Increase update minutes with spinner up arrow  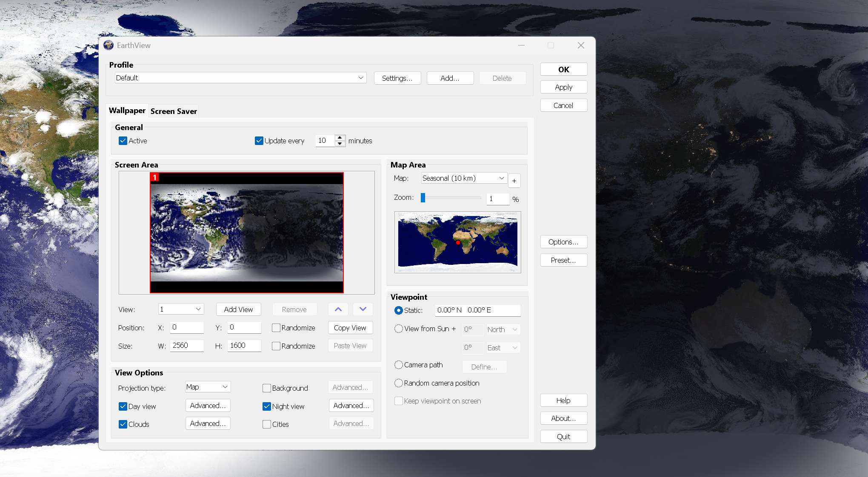(340, 137)
